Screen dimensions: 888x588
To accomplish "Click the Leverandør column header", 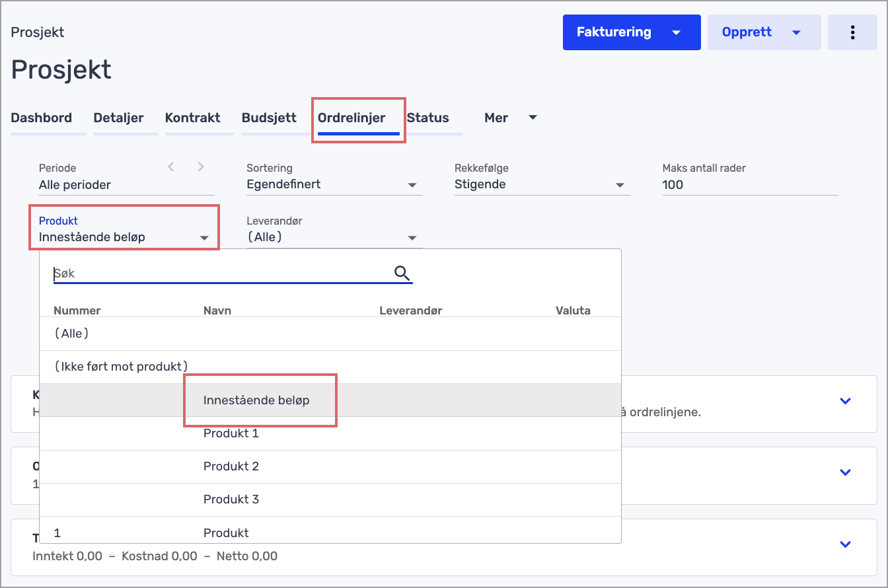I will 411,310.
